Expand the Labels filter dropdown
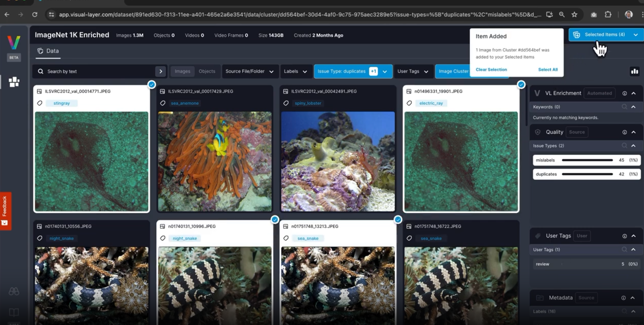Viewport: 644px width, 325px height. click(x=295, y=71)
